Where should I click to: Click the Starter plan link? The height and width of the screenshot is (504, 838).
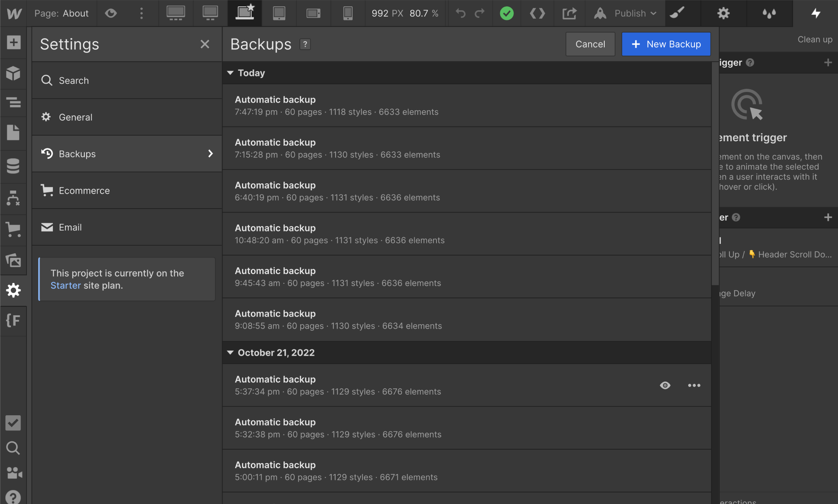click(65, 285)
